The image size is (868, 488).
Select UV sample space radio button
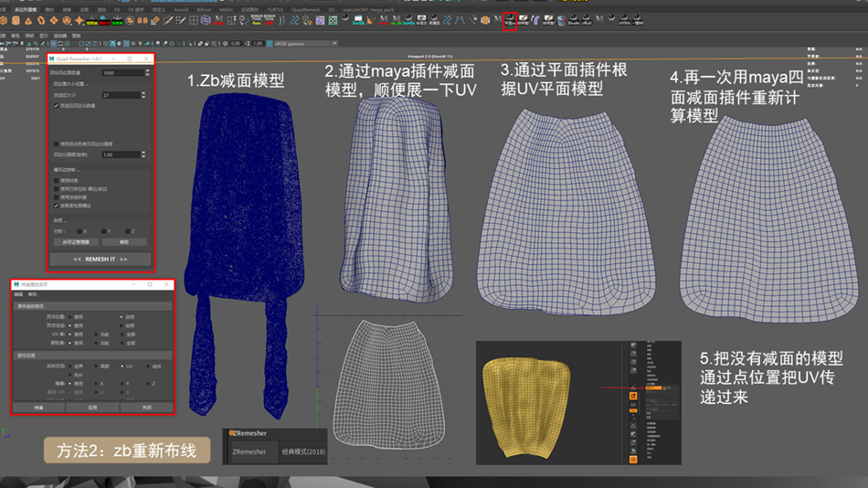[x=122, y=366]
